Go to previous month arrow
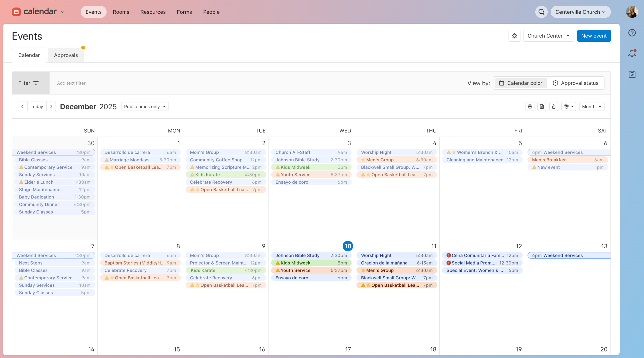Viewport: 644px width, 358px height. (x=23, y=107)
